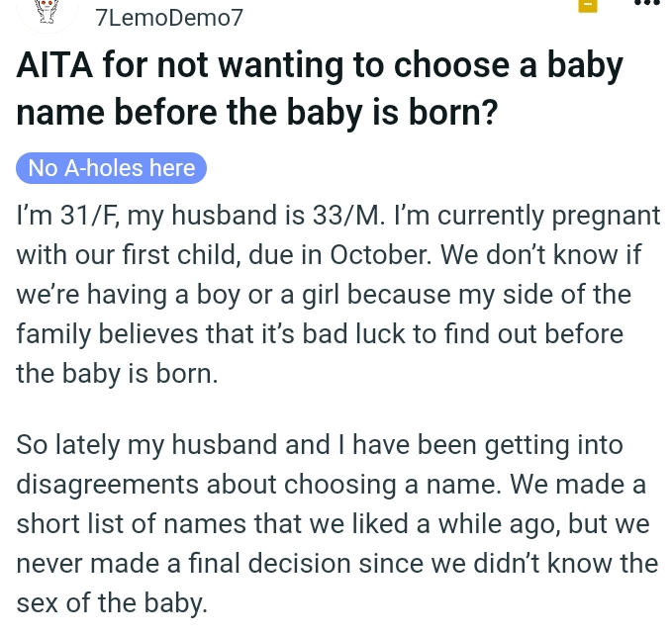Click the first paragraph starting "I'm 31/F"
The image size is (672, 637).
pyautogui.click(x=336, y=294)
